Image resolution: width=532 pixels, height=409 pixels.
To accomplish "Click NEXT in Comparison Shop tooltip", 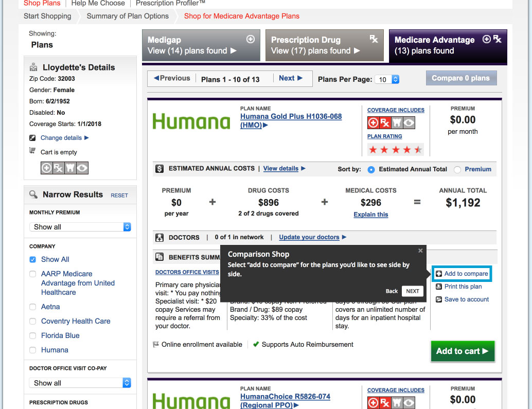I will point(413,291).
